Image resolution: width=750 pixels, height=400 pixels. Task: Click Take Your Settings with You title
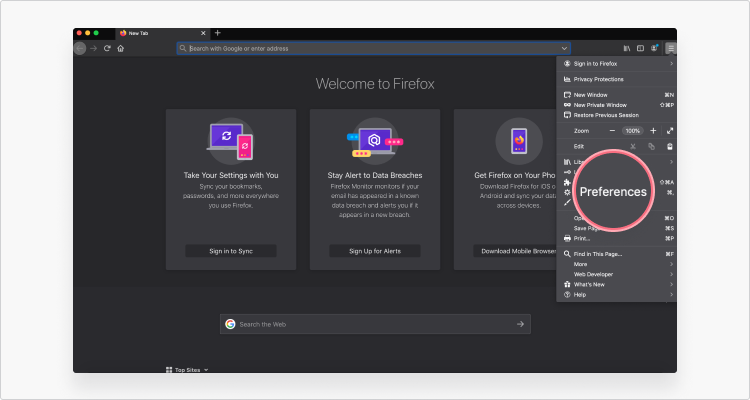point(231,175)
